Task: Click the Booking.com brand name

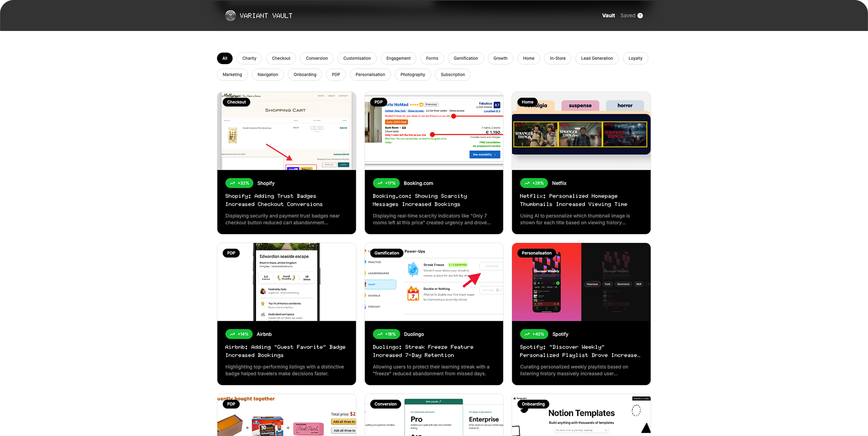Action: click(418, 183)
